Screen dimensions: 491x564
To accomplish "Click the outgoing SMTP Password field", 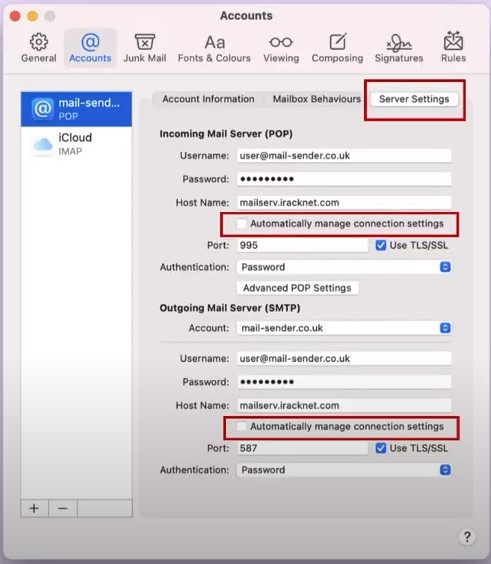I will tap(344, 382).
